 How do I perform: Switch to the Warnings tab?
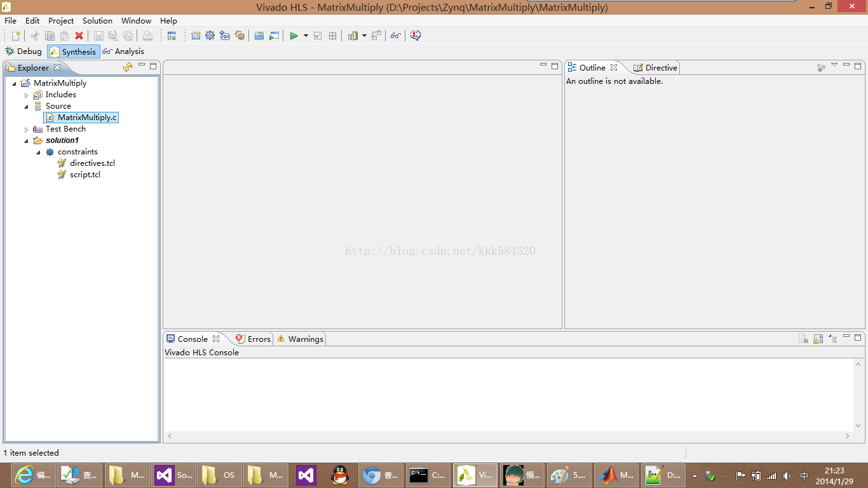(301, 339)
